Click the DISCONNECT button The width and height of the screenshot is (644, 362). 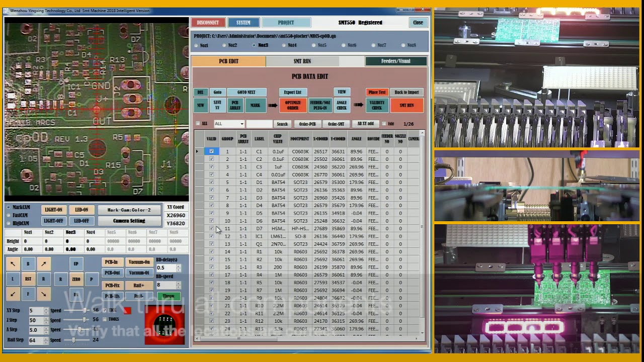coord(208,23)
